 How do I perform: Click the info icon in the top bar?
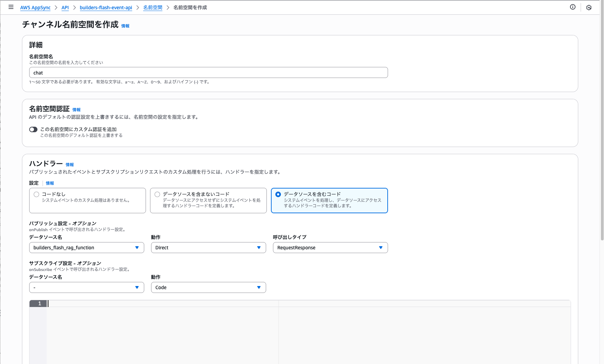coord(573,7)
